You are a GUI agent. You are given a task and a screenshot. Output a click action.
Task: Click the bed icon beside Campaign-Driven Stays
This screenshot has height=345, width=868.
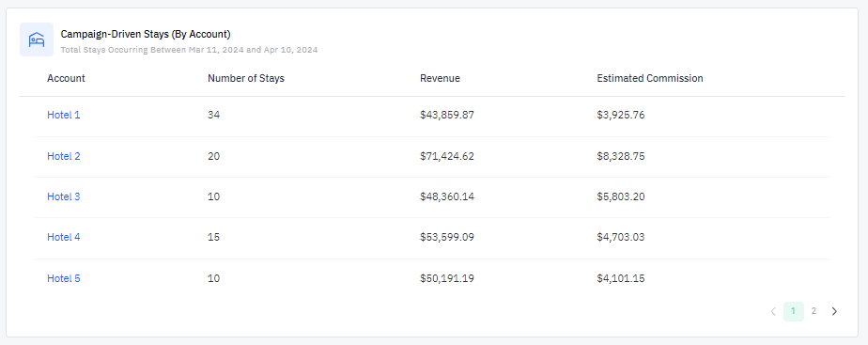pyautogui.click(x=37, y=39)
